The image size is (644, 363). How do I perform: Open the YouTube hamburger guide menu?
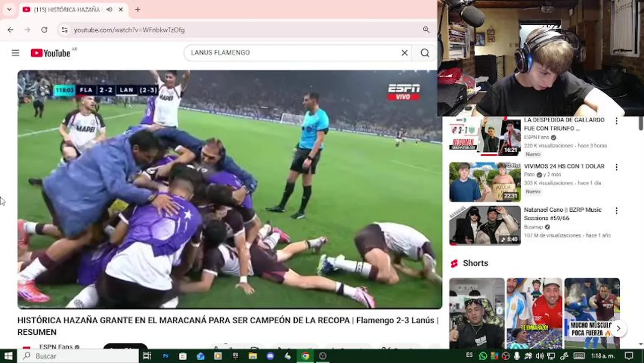(x=16, y=53)
